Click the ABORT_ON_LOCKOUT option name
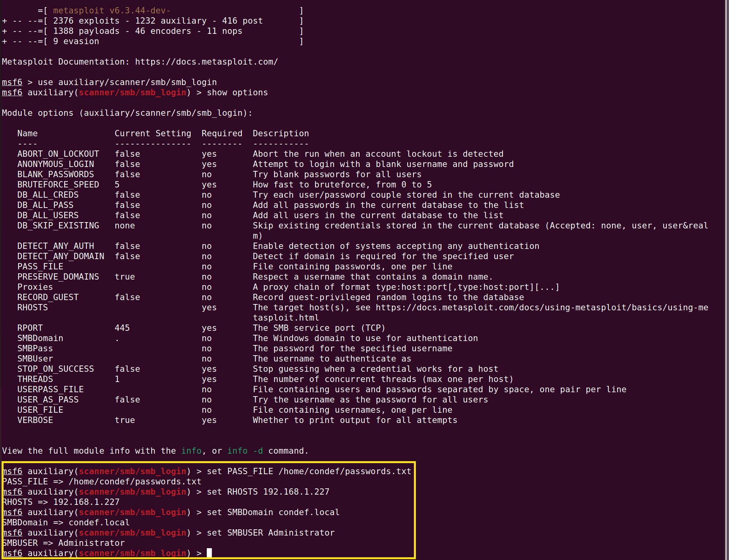The image size is (729, 560). point(58,154)
